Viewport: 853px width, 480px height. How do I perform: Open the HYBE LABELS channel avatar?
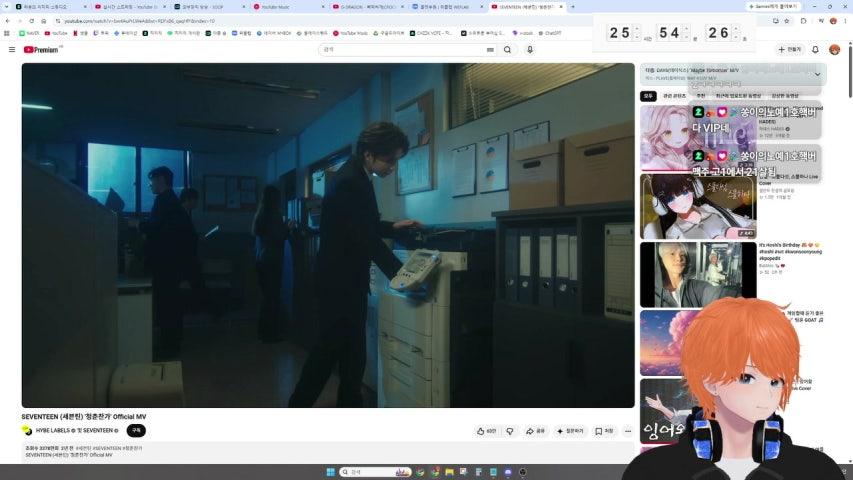27,430
